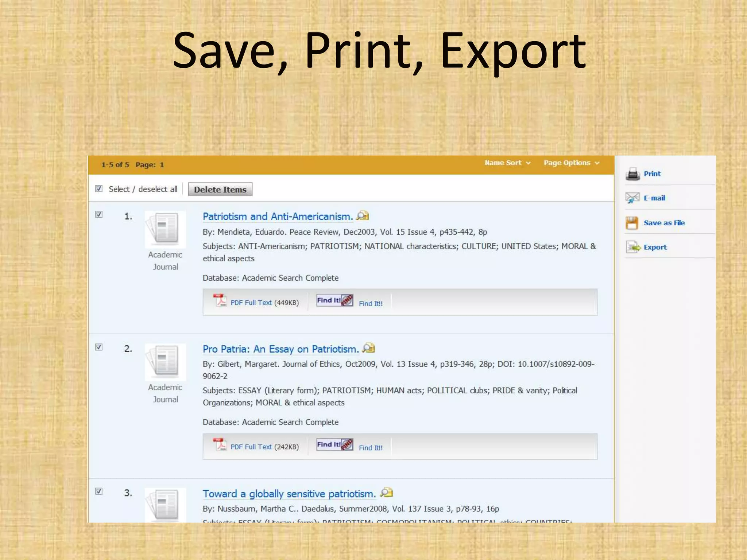Click Subjects line starting ANTI-Americanism
This screenshot has height=560, width=747.
pos(399,252)
